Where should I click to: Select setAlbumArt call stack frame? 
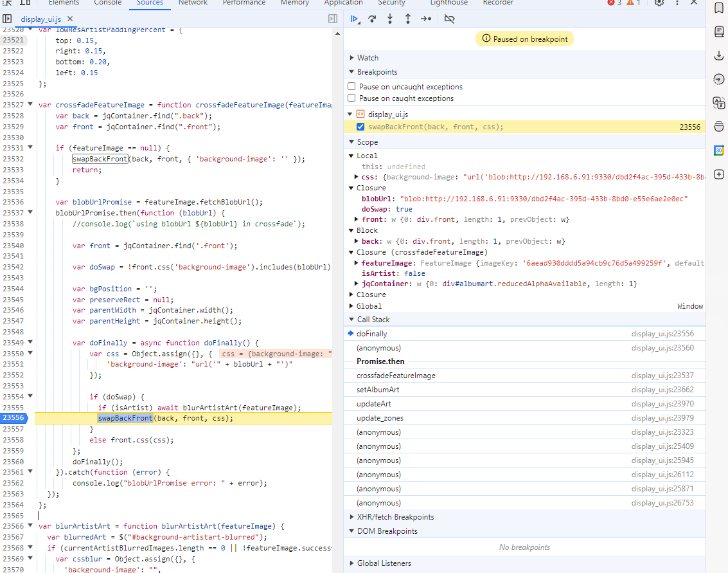pos(525,390)
